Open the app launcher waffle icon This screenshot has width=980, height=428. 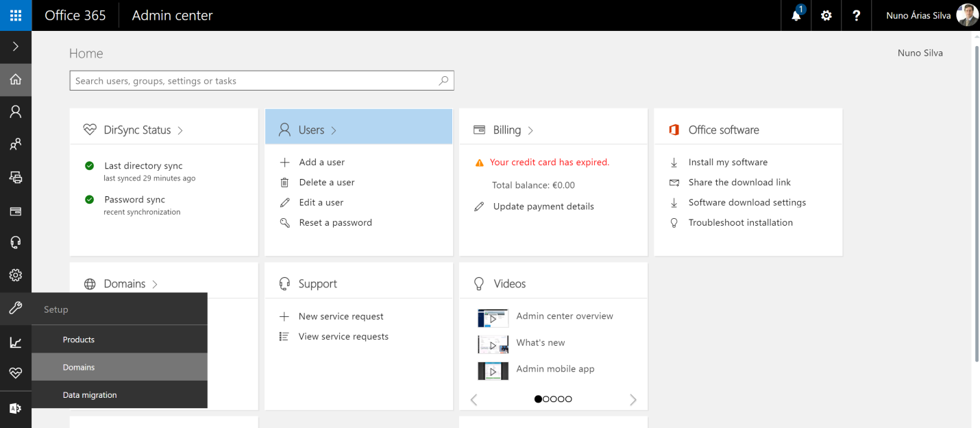[x=16, y=15]
